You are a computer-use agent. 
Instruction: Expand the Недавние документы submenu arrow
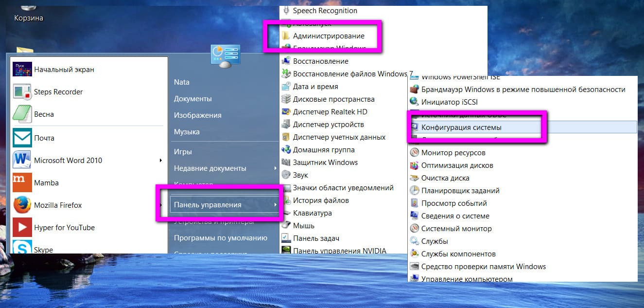click(x=276, y=168)
